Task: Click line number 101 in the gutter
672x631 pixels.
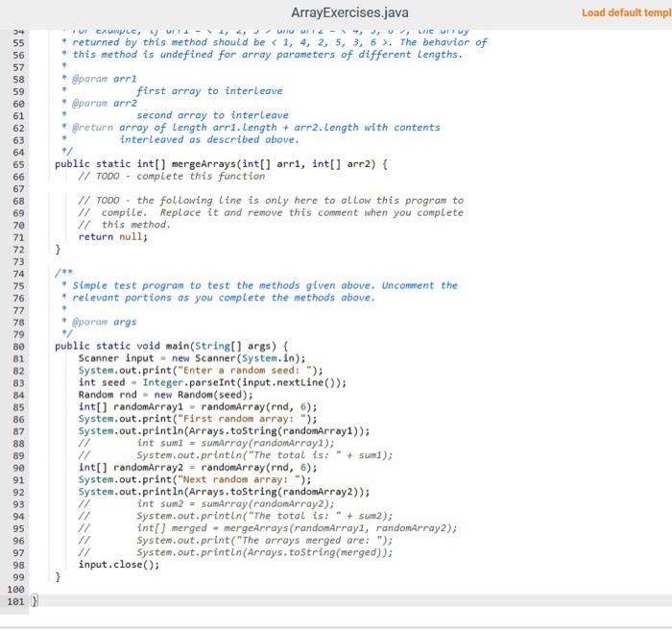Action: pyautogui.click(x=15, y=601)
